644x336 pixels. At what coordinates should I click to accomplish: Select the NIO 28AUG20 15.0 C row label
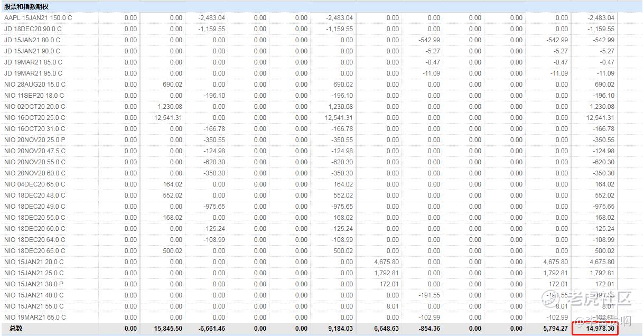tap(34, 85)
